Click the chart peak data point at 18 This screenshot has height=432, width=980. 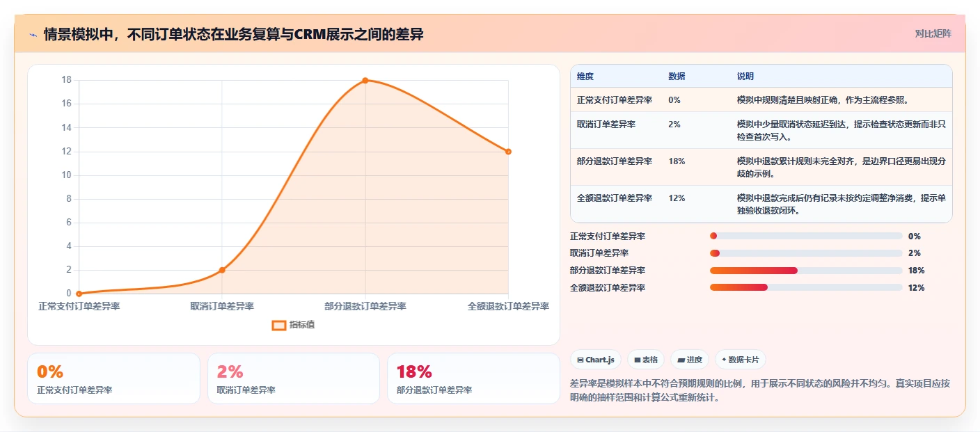point(365,80)
